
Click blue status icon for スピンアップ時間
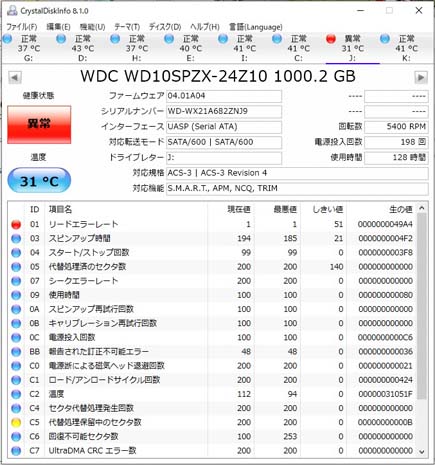coord(16,238)
